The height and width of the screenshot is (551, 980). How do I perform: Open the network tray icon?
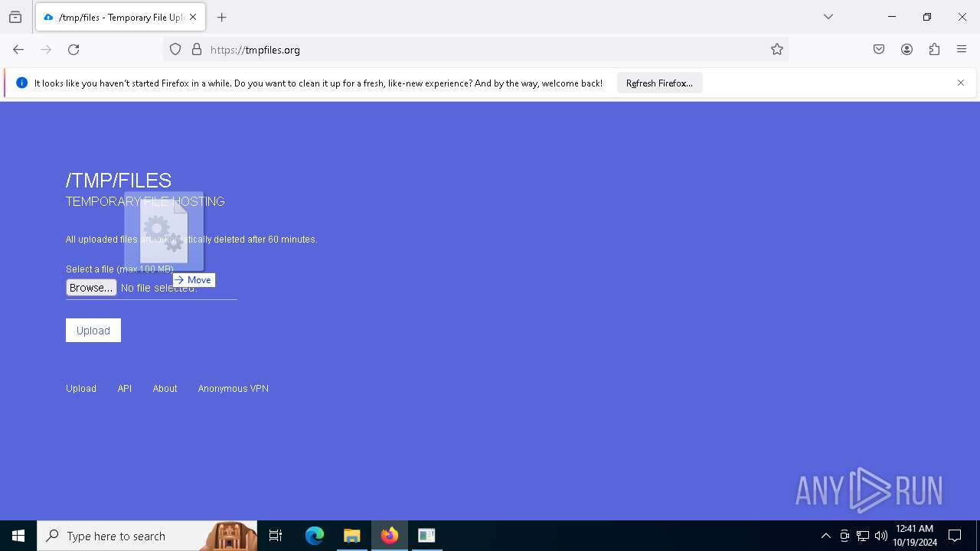[863, 536]
